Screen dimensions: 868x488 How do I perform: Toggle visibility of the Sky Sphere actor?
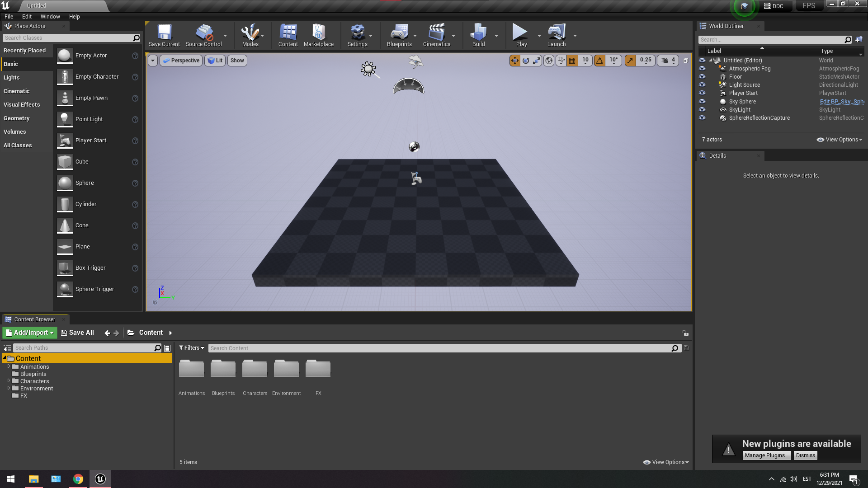(x=702, y=102)
